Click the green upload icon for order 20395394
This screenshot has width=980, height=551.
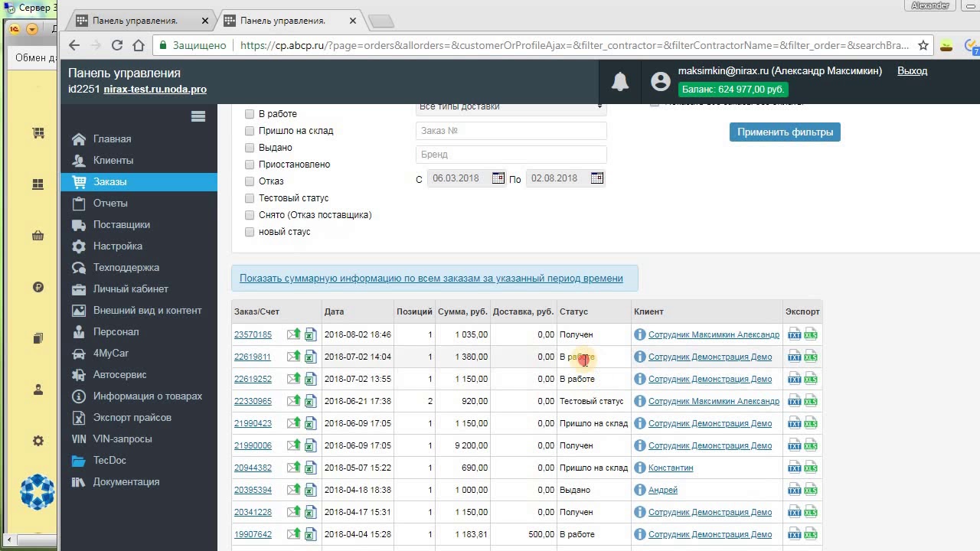(x=294, y=490)
